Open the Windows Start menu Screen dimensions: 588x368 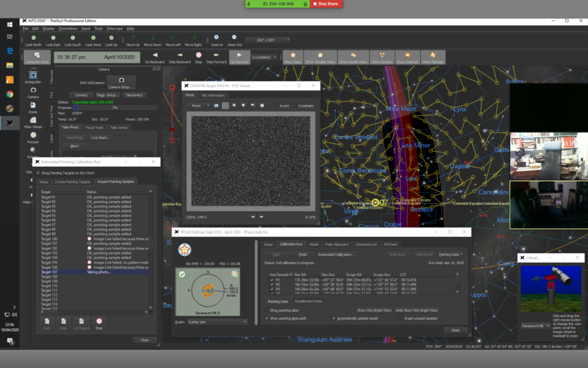[10, 24]
